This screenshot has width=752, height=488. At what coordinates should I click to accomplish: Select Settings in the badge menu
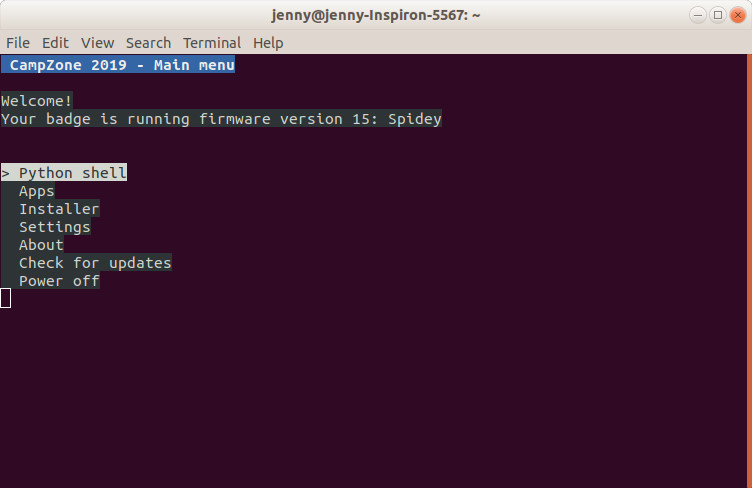[54, 227]
